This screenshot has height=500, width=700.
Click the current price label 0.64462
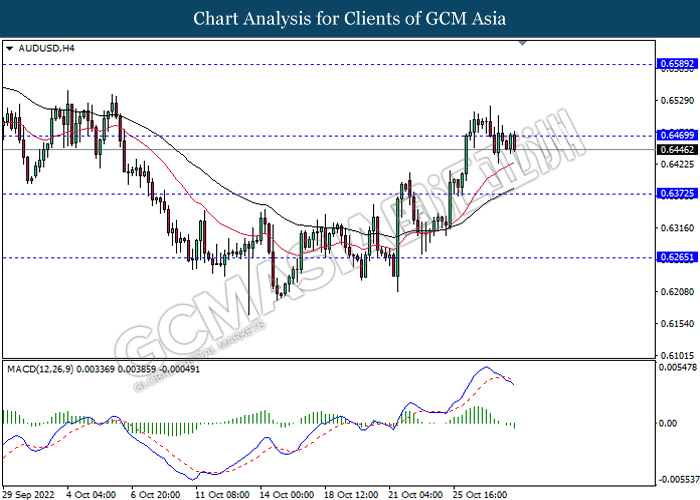coord(677,150)
